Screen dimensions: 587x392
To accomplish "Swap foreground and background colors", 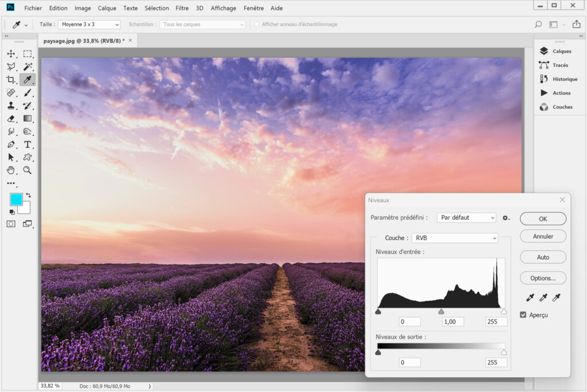I will pos(29,195).
